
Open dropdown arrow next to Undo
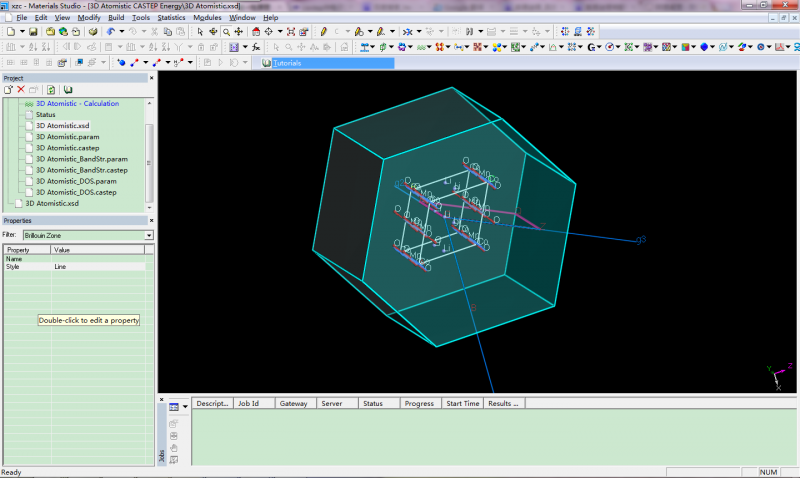[120, 32]
